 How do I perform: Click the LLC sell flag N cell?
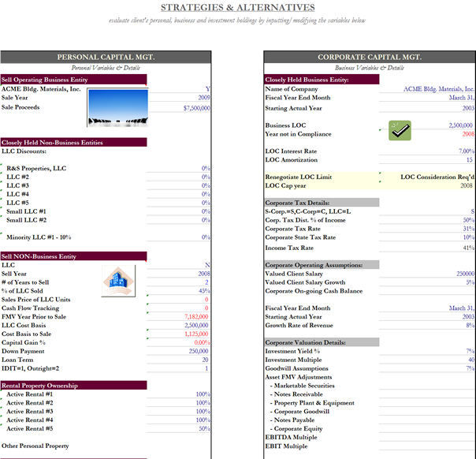(207, 265)
